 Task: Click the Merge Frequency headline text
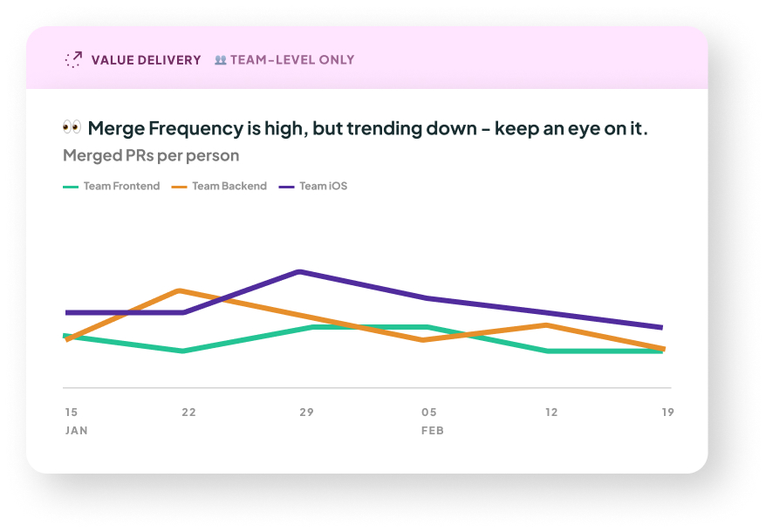367,128
